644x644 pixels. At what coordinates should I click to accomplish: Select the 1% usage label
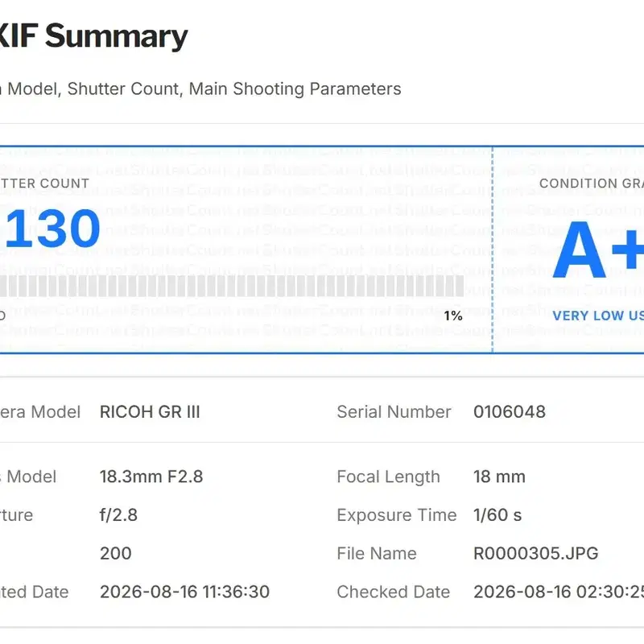coord(453,316)
